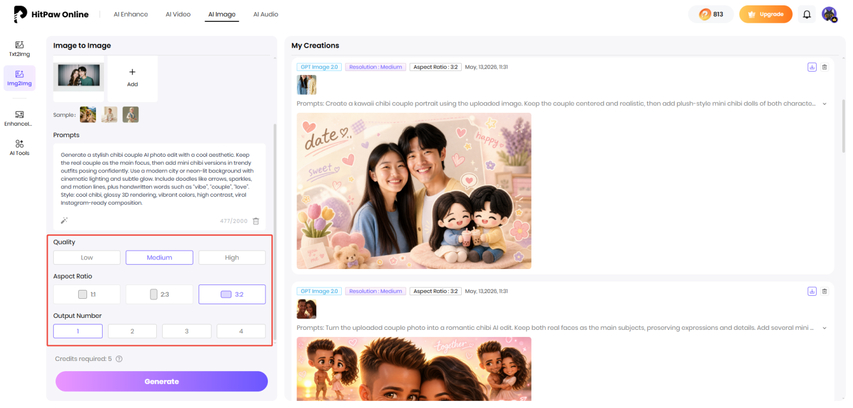Switch to the AI Enhance tab
Viewport: 853px width, 408px height.
point(131,15)
